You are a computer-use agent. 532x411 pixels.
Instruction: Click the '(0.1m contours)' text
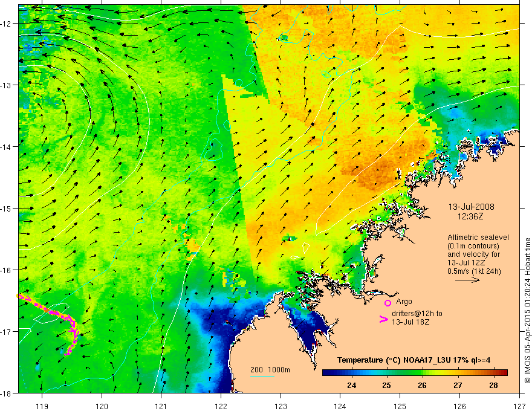click(x=473, y=246)
